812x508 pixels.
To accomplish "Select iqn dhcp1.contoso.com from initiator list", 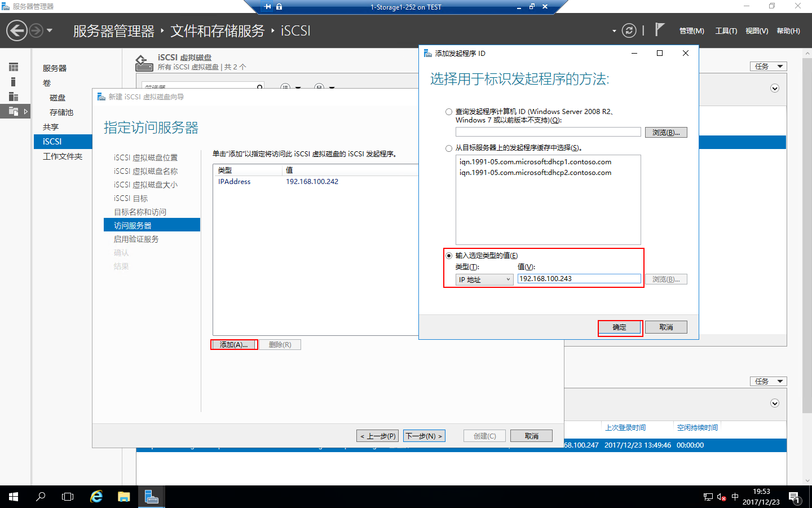I will (x=535, y=162).
